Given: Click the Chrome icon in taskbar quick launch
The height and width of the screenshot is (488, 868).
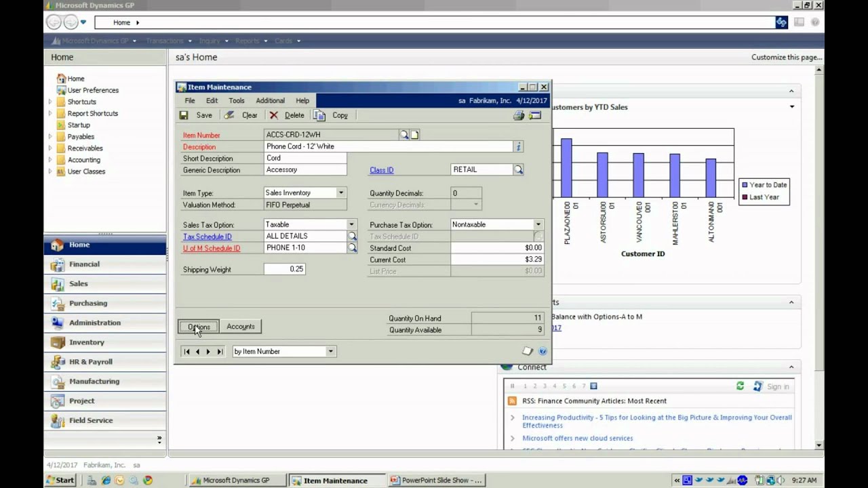Looking at the screenshot, I should click(x=147, y=480).
